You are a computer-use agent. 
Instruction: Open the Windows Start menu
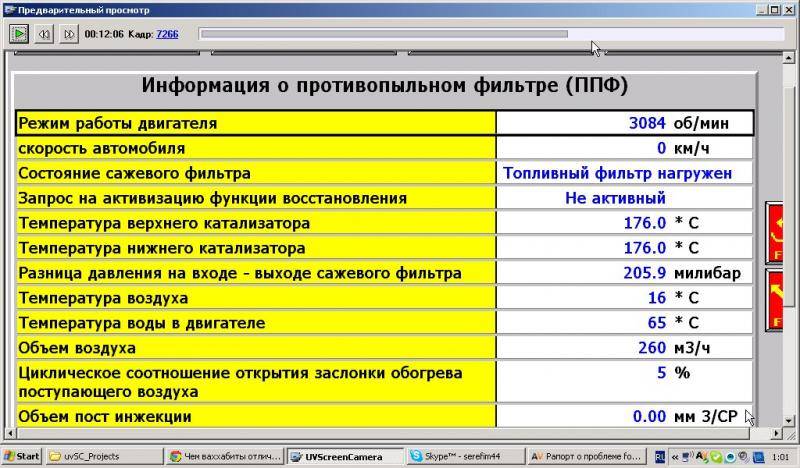click(x=21, y=456)
